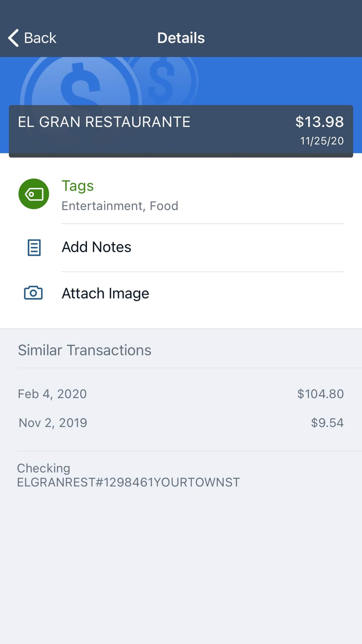Viewport: 362px width, 644px height.
Task: Click the $104.80 amount entry
Action: click(x=320, y=394)
